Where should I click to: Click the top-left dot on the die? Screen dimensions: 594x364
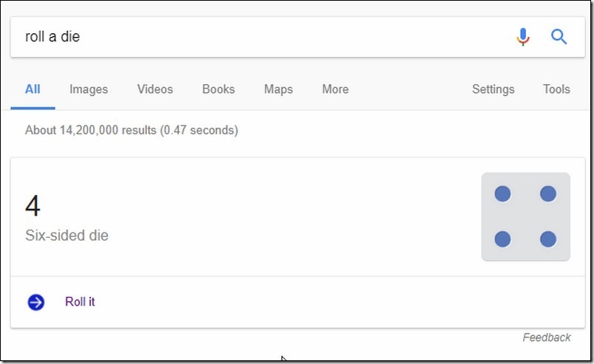click(x=502, y=194)
